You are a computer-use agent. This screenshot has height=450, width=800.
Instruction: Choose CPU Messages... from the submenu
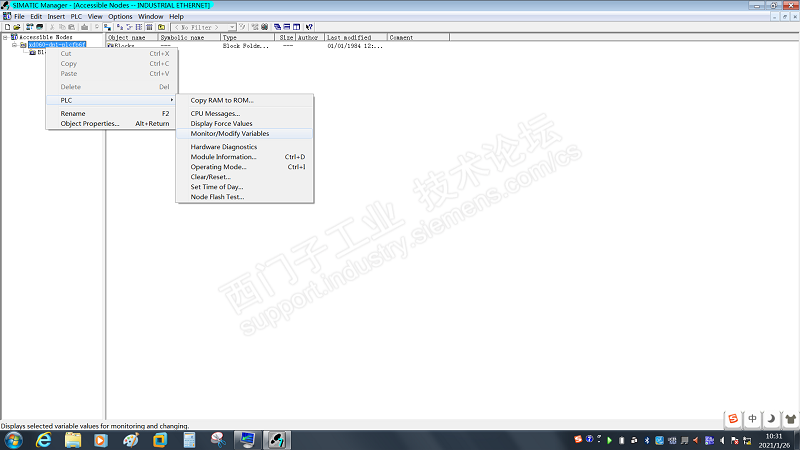pos(245,114)
